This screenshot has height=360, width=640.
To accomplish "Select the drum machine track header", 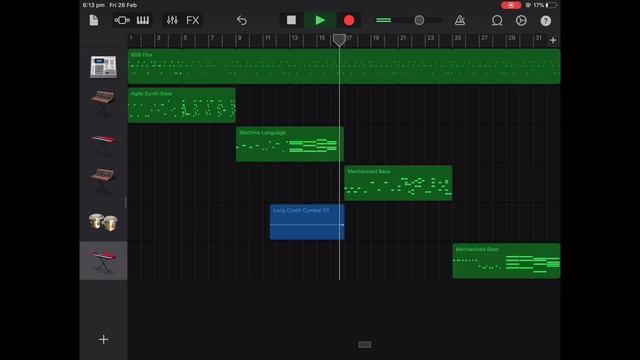I will coord(103,67).
